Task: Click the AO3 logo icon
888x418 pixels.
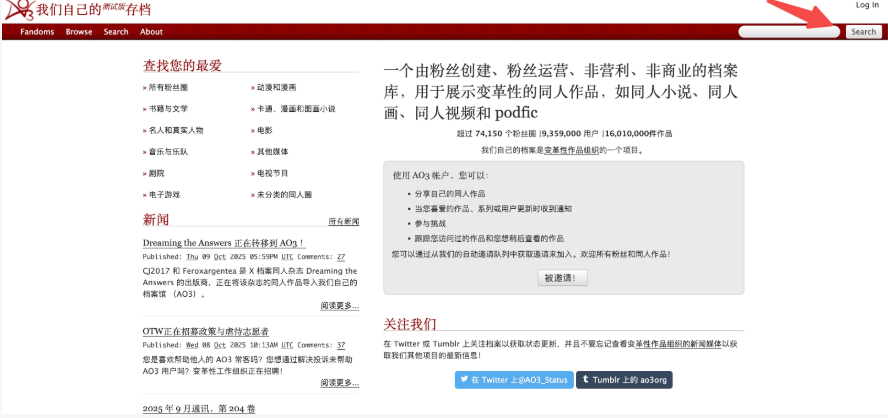Action: (x=19, y=10)
